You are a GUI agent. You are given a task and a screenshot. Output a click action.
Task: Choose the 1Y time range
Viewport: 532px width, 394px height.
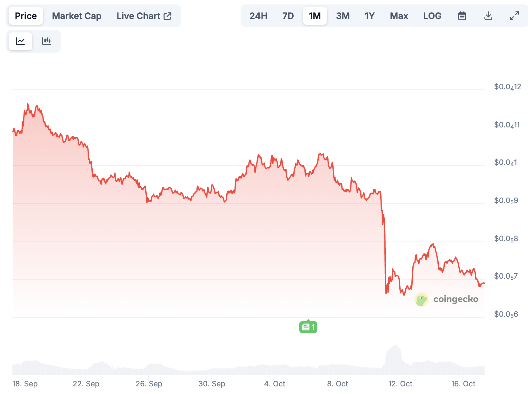click(x=369, y=16)
